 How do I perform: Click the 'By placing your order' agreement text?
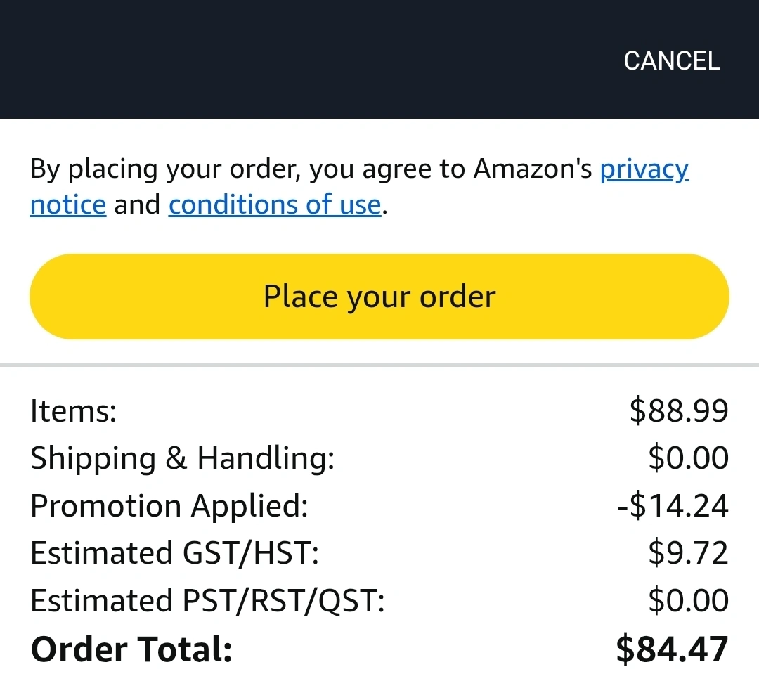coord(309,169)
